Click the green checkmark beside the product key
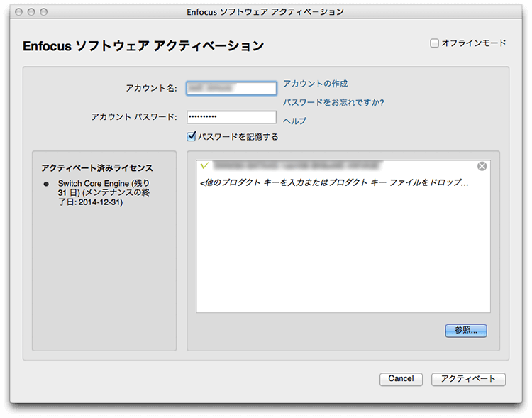The height and width of the screenshot is (418, 532). click(204, 165)
